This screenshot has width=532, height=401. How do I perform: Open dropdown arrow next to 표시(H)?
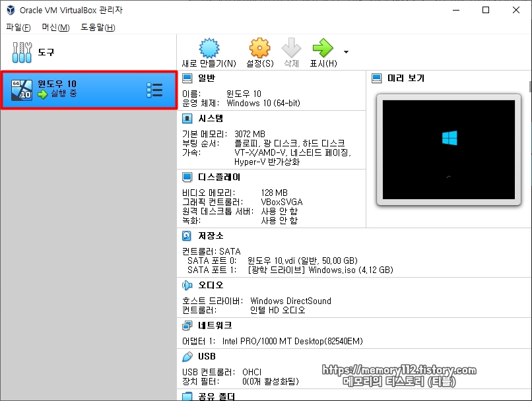(346, 52)
